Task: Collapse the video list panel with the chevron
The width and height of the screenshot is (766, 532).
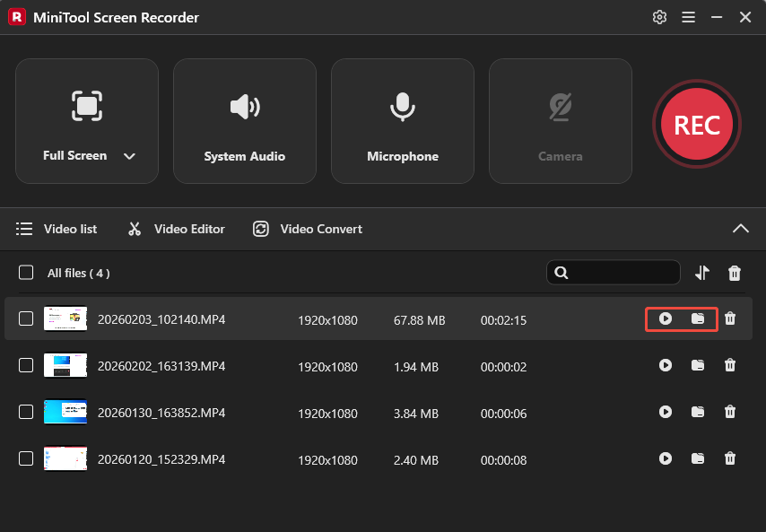Action: [741, 229]
